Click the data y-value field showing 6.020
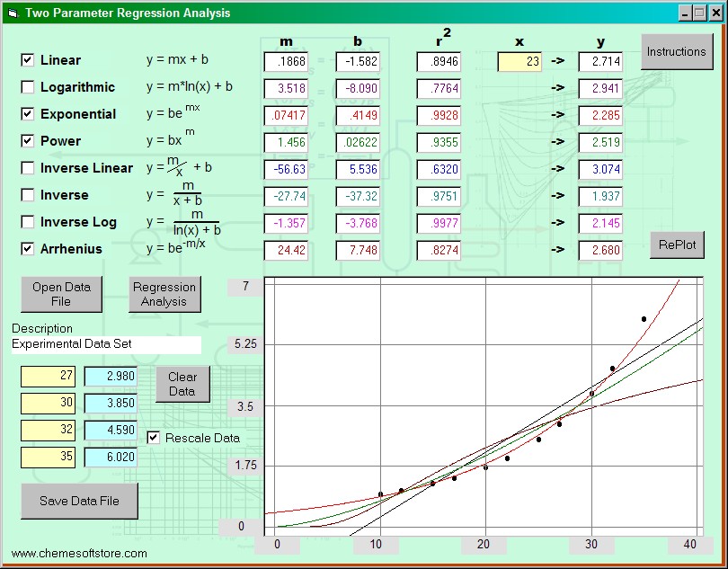Viewport: 728px width, 569px height. pyautogui.click(x=111, y=458)
